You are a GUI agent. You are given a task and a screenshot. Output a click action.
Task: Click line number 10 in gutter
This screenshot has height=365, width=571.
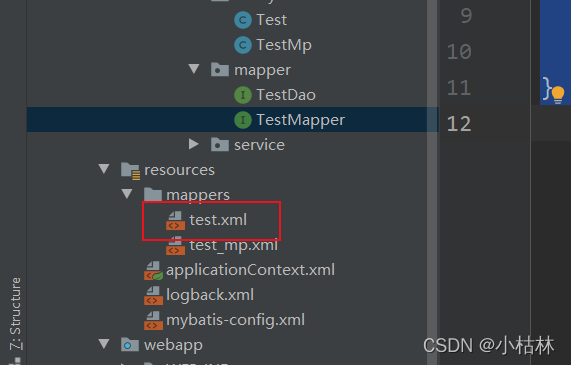click(459, 52)
